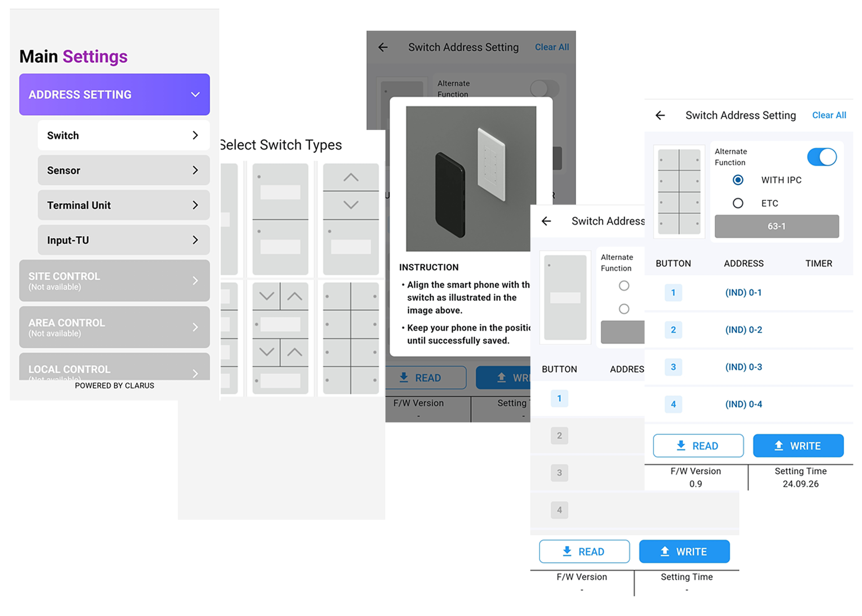Click the 63-1 address field
Viewport: 862px width, 616px height.
pyautogui.click(x=776, y=226)
